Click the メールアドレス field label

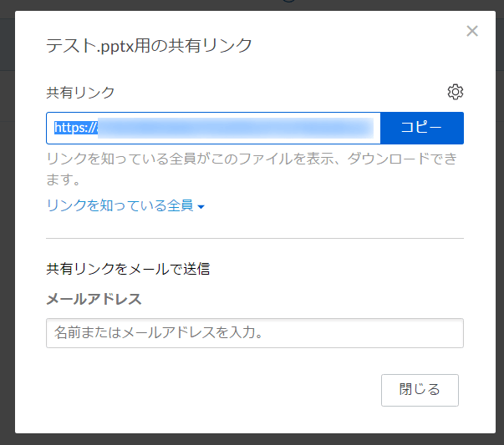(94, 298)
